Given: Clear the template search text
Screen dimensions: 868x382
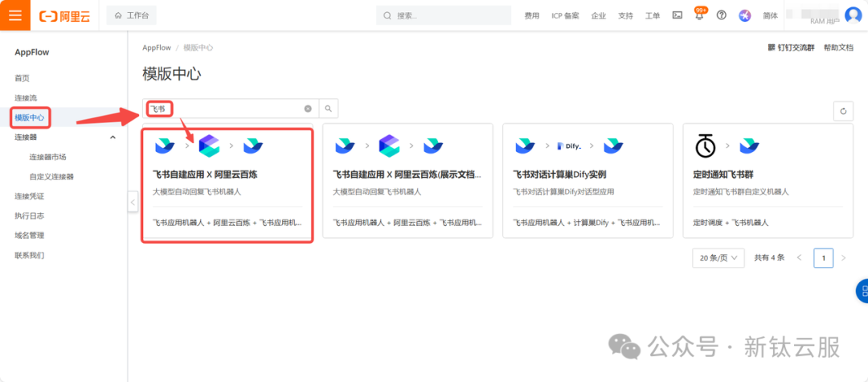Looking at the screenshot, I should [308, 109].
